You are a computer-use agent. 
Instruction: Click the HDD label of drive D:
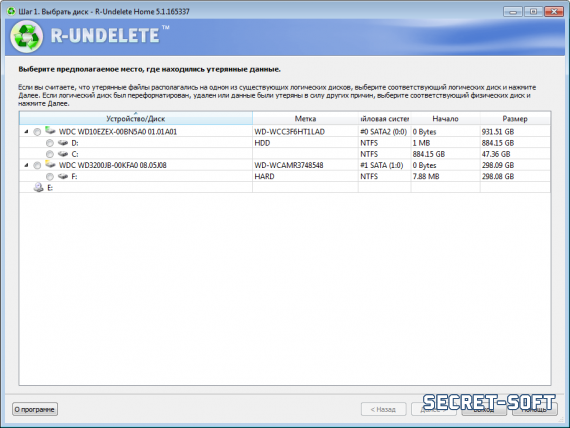click(262, 143)
